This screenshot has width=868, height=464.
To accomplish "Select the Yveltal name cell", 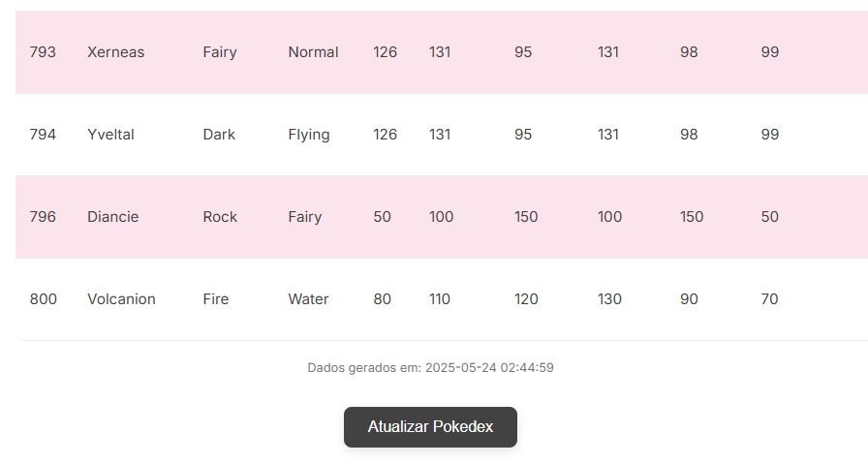I will tap(110, 135).
